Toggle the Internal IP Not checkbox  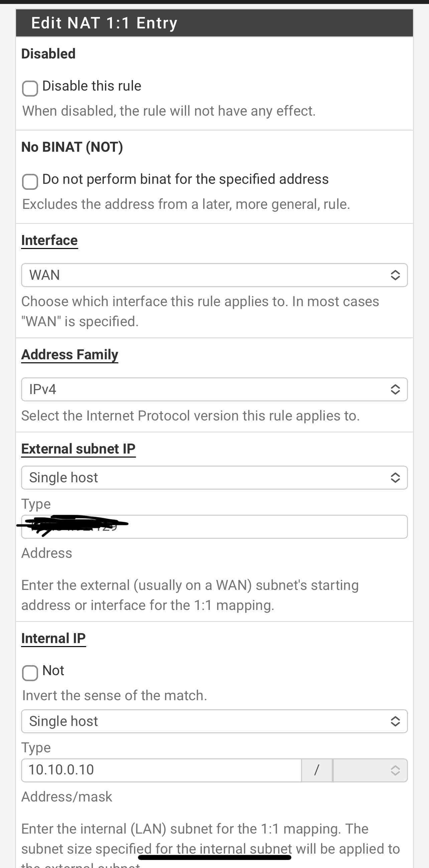(30, 673)
